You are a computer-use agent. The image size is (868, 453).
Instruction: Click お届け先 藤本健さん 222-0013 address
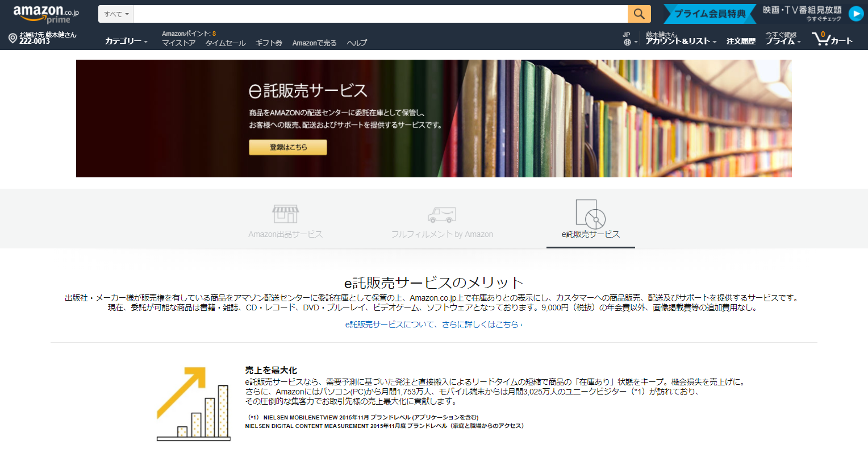(48, 38)
